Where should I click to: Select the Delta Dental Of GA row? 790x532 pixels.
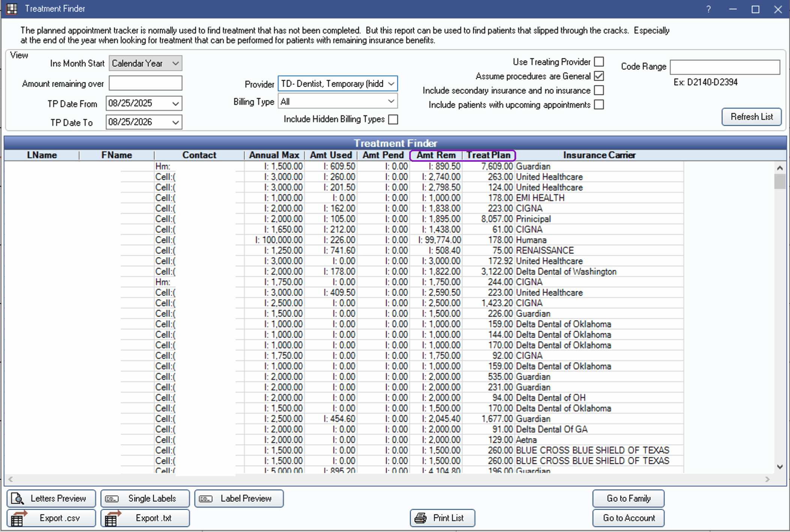344,429
